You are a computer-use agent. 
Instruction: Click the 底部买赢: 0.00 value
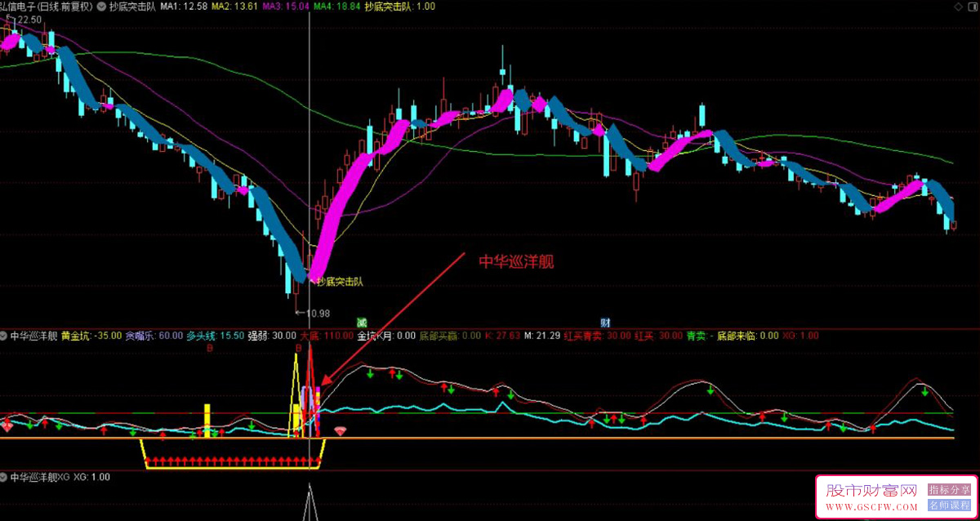tap(450, 336)
